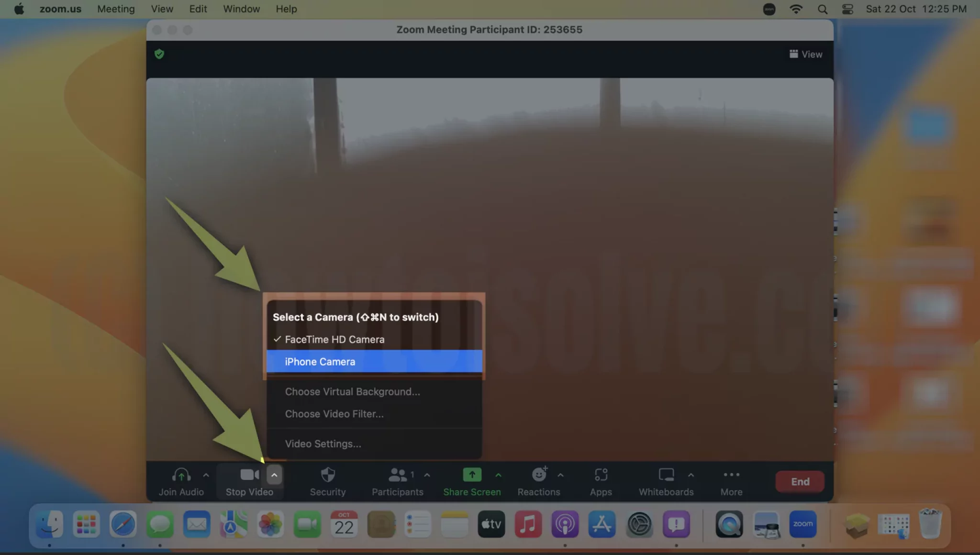Click the Stop Video camera icon
The width and height of the screenshot is (980, 555).
tap(249, 475)
